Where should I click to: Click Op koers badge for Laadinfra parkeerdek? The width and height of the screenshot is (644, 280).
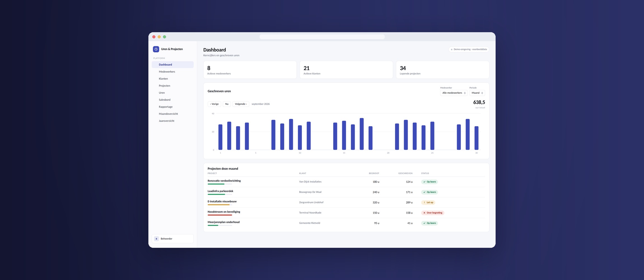(x=430, y=192)
